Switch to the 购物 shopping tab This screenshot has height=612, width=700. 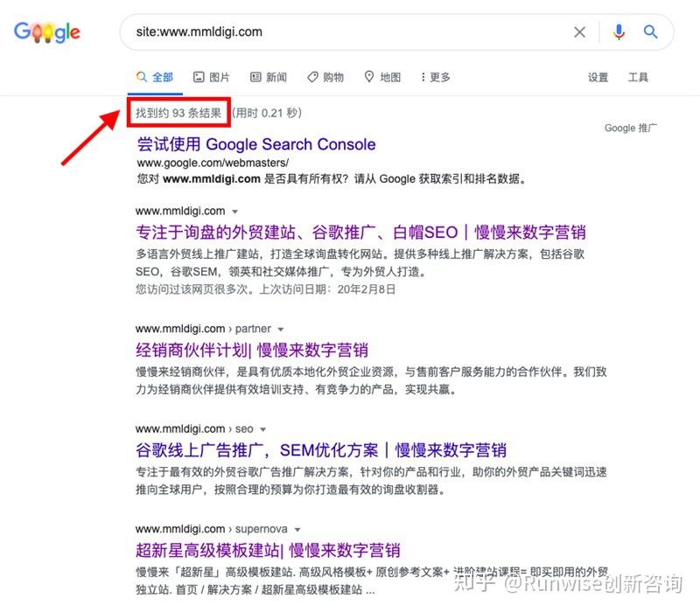click(325, 77)
